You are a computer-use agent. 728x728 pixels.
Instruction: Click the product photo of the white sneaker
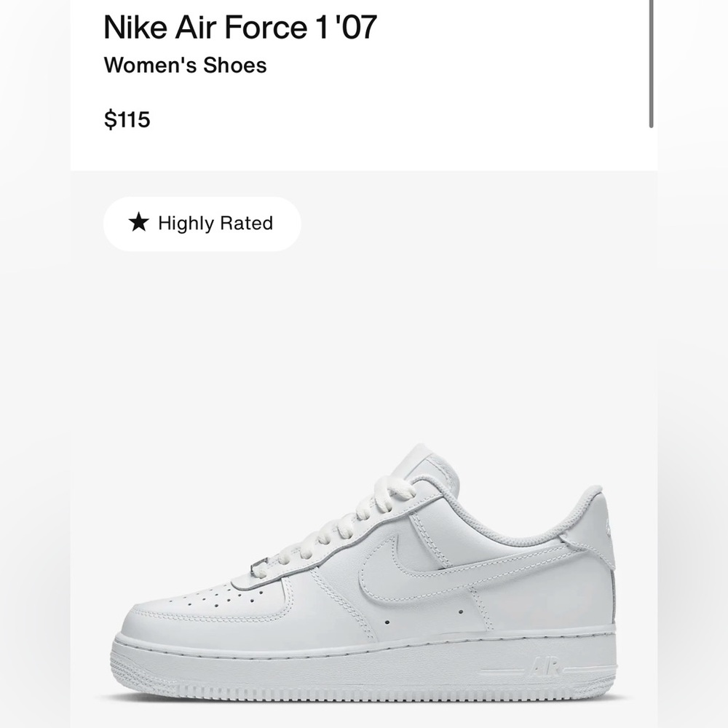pyautogui.click(x=364, y=575)
